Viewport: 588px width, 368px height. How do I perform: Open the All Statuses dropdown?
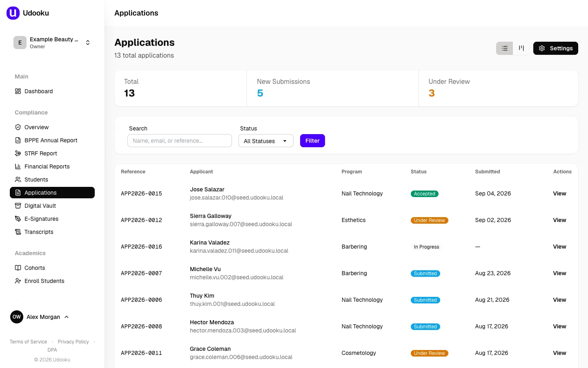click(266, 141)
